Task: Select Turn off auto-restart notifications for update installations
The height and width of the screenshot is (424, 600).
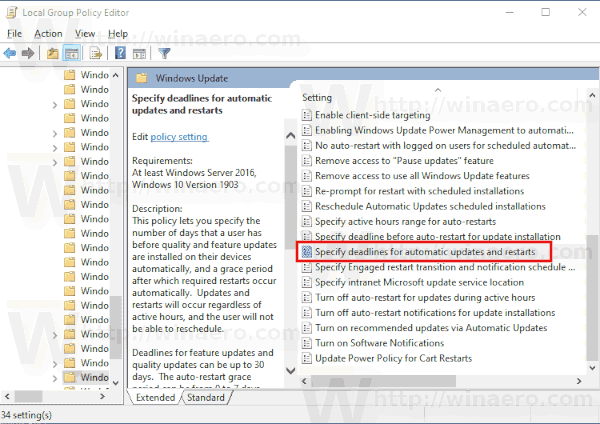Action: [x=435, y=312]
